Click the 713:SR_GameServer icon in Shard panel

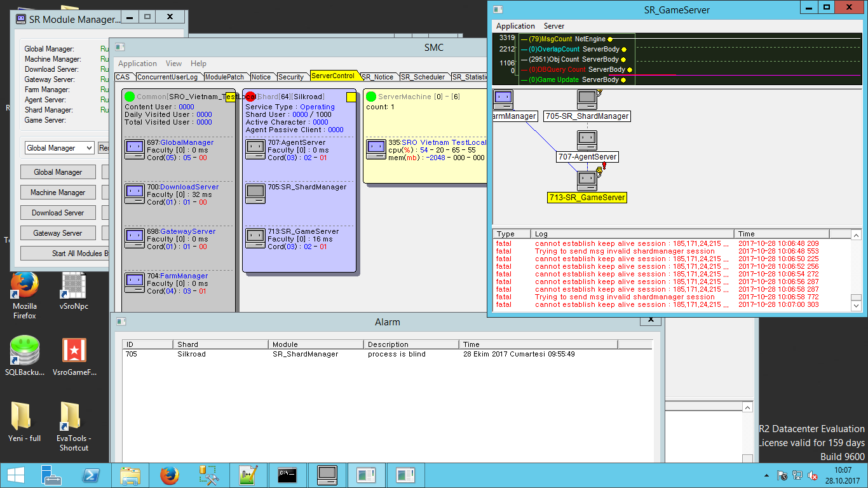255,238
